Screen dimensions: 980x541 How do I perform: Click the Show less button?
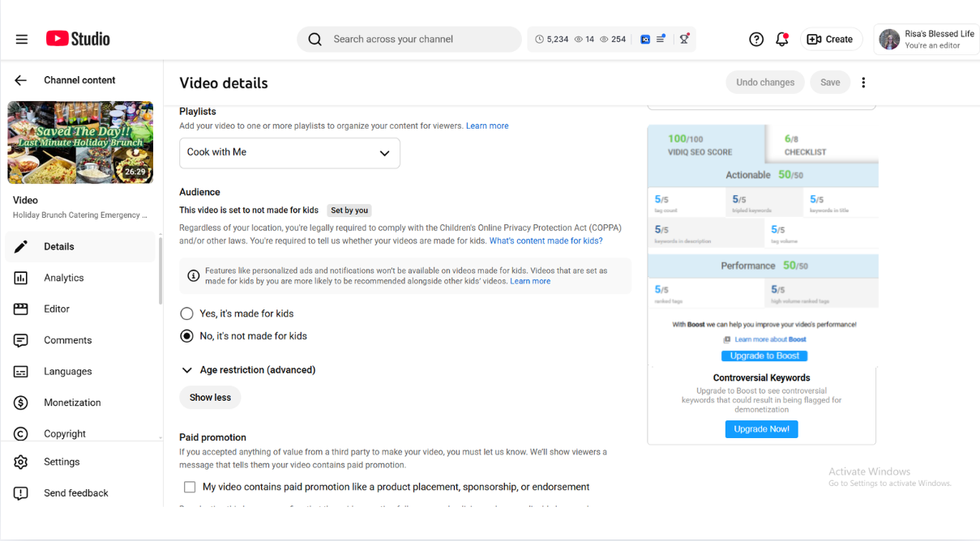coord(210,398)
